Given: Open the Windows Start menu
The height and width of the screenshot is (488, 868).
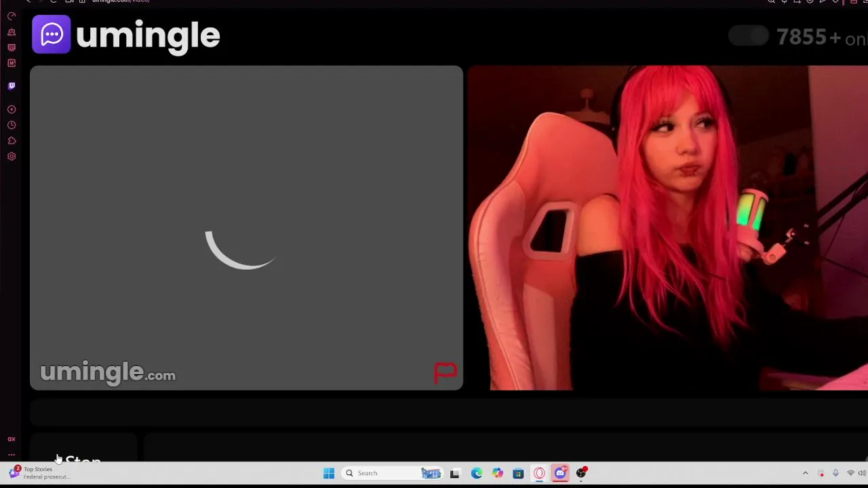Looking at the screenshot, I should pos(329,473).
